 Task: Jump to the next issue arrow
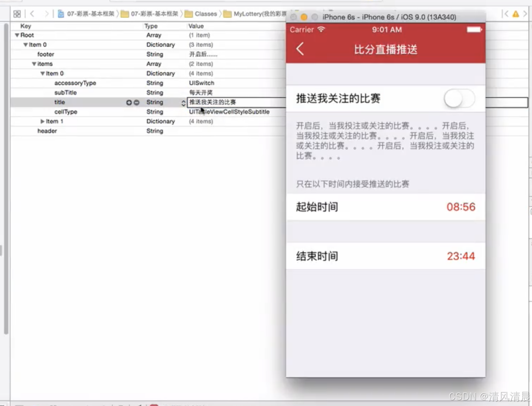click(525, 14)
